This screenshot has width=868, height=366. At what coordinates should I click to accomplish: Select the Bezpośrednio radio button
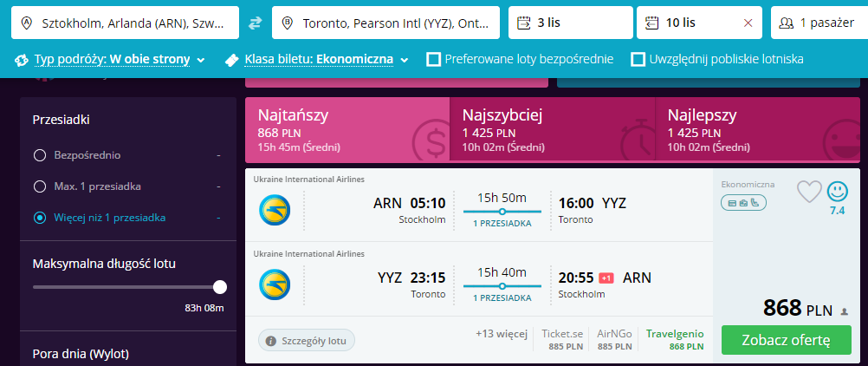(40, 155)
